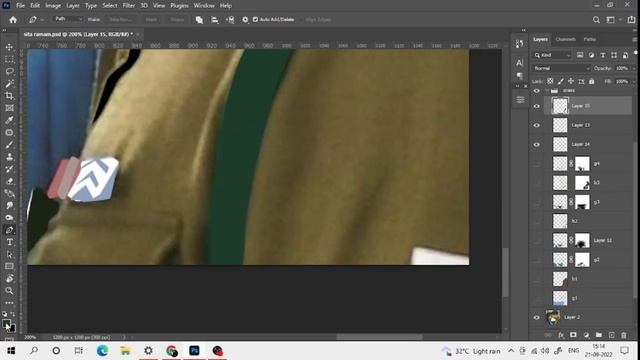Hide the selected Layer 15
Image resolution: width=640 pixels, height=360 pixels.
coord(537,106)
